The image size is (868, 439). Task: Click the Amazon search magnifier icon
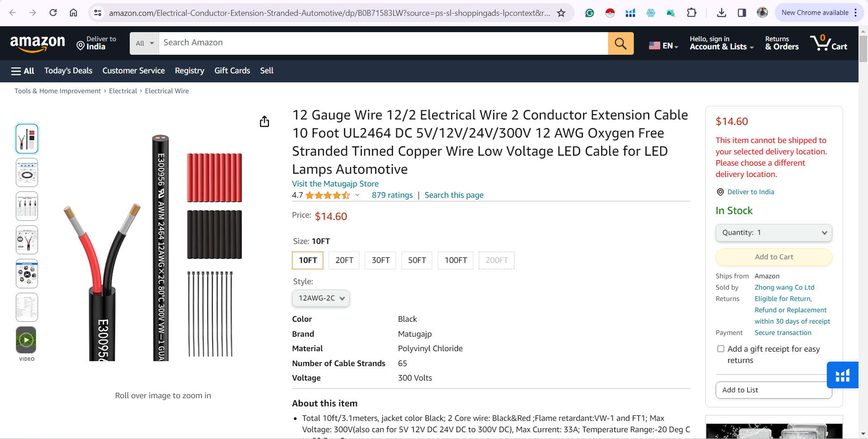(620, 43)
